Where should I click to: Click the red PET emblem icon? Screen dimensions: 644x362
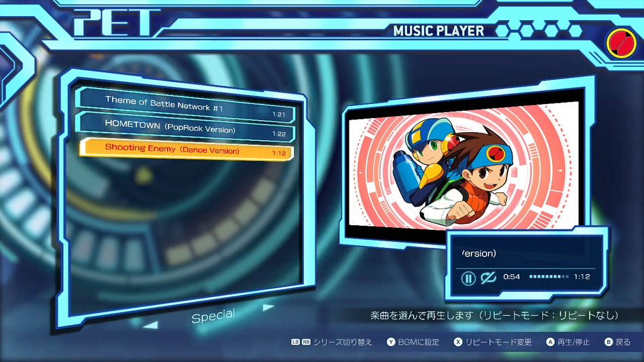coord(621,43)
